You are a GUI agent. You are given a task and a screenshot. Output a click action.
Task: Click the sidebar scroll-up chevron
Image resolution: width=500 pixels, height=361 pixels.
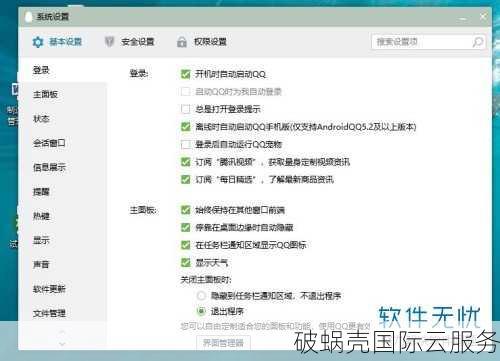tap(62, 332)
